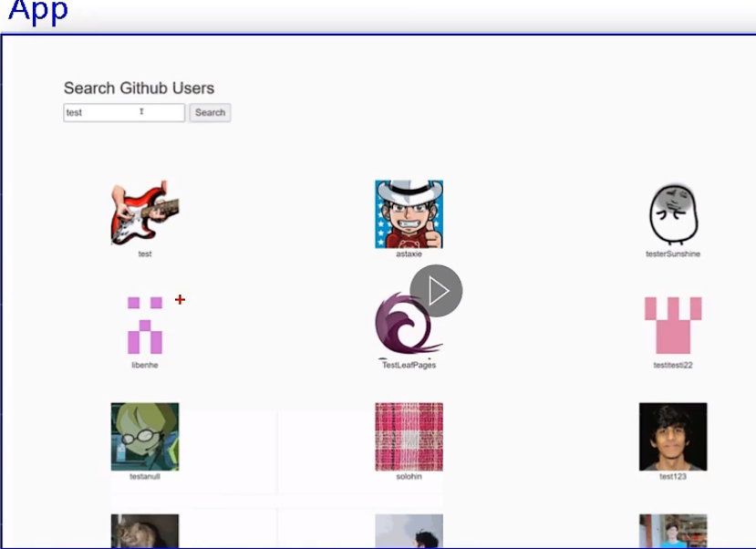Select the astaxie cartoon avatar
Viewport: 756px width, 549px height.
[x=409, y=214]
